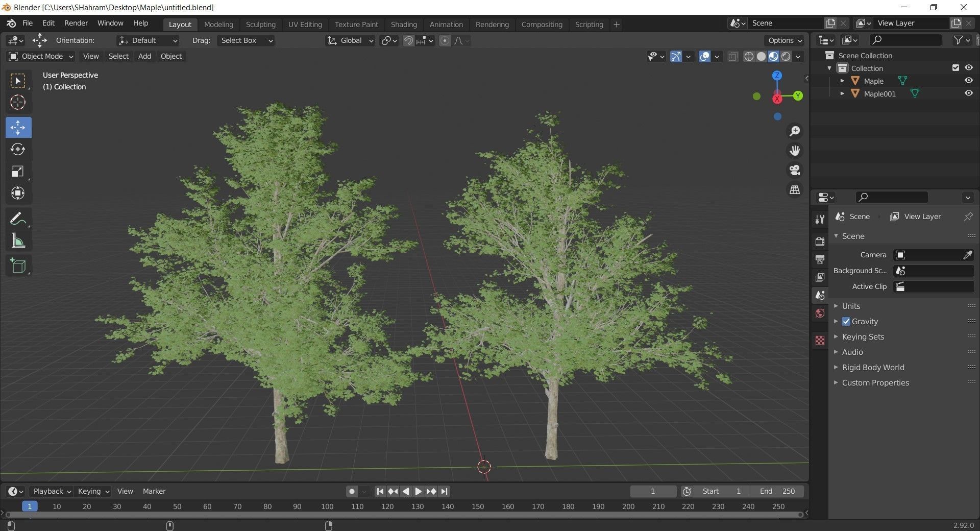
Task: Click frame 100 on the timeline
Action: pos(327,506)
